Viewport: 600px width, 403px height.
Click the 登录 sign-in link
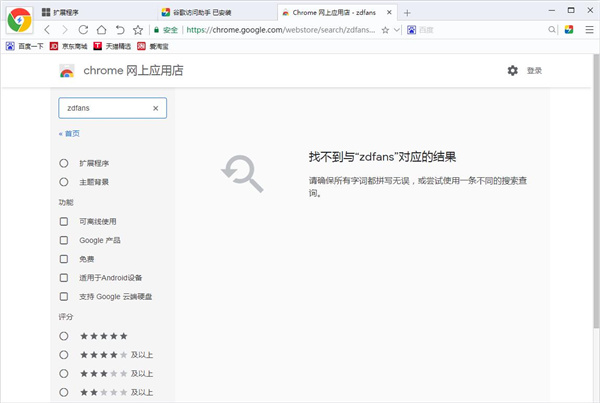point(534,71)
